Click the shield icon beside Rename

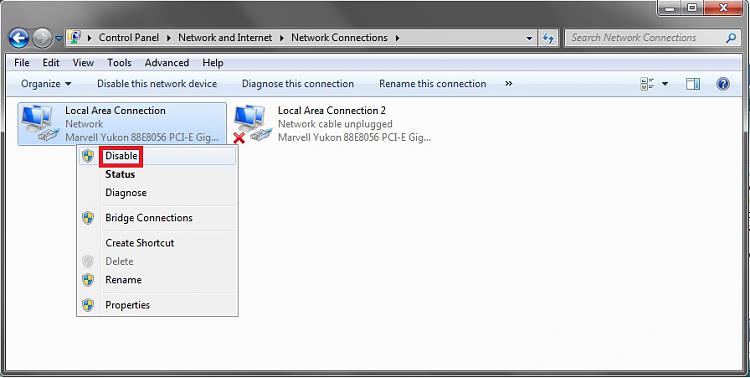pyautogui.click(x=88, y=280)
